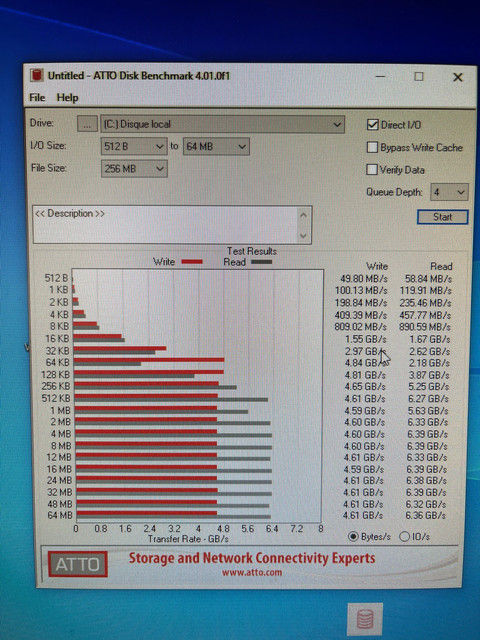Click the 198.84 MB/s write value
Image resolution: width=480 pixels, height=640 pixels.
[360, 303]
